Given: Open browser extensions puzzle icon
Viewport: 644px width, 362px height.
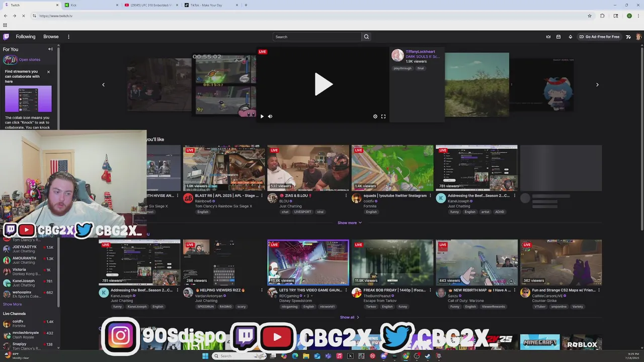Looking at the screenshot, I should (602, 16).
